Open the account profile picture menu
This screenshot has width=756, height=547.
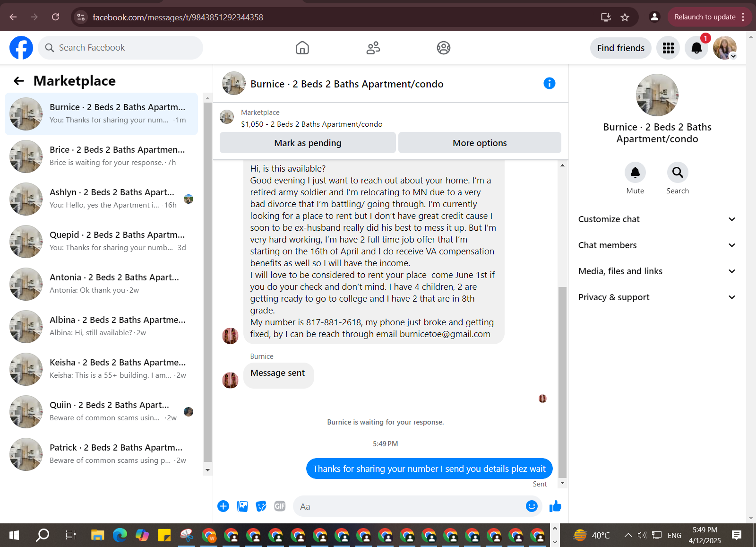click(725, 48)
